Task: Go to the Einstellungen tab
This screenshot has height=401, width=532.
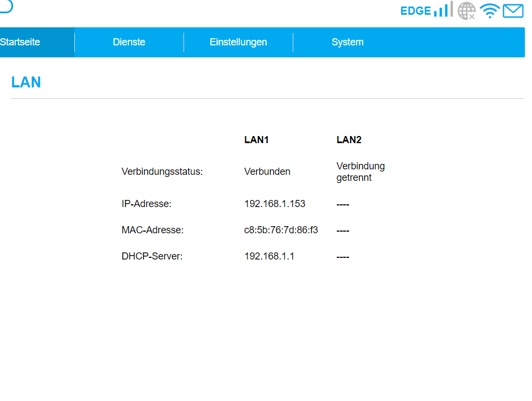Action: [238, 42]
